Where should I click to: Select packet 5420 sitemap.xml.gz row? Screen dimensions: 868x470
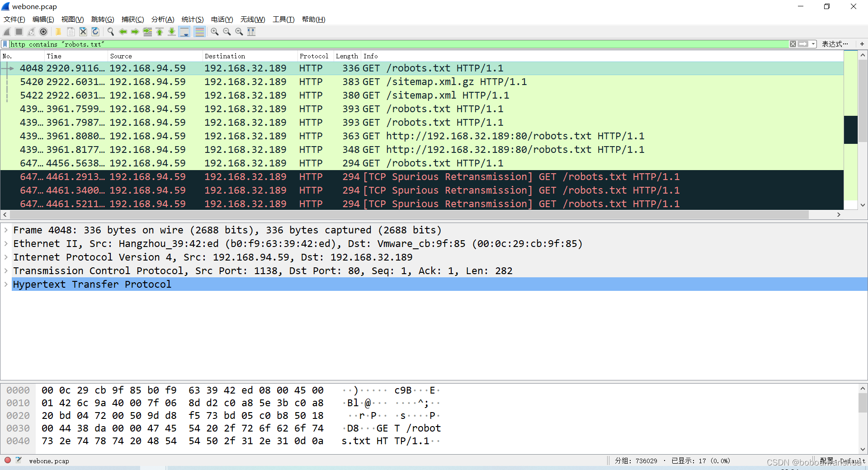coord(422,82)
